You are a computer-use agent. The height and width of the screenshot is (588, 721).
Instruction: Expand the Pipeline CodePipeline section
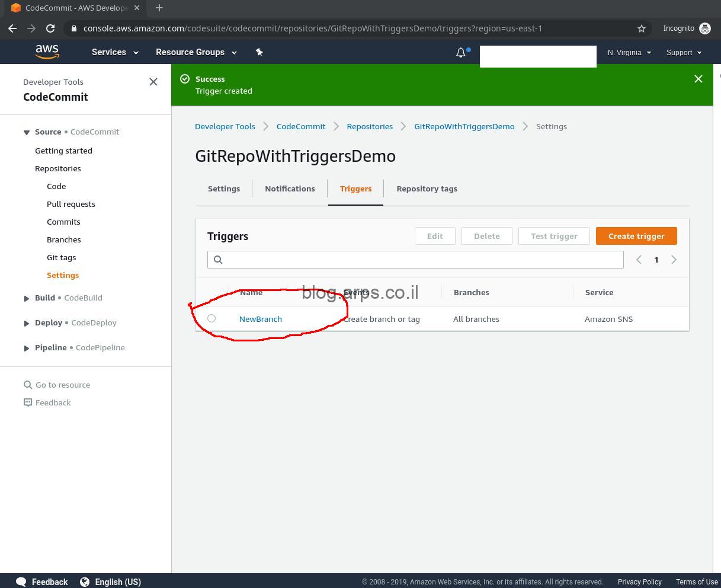(27, 348)
